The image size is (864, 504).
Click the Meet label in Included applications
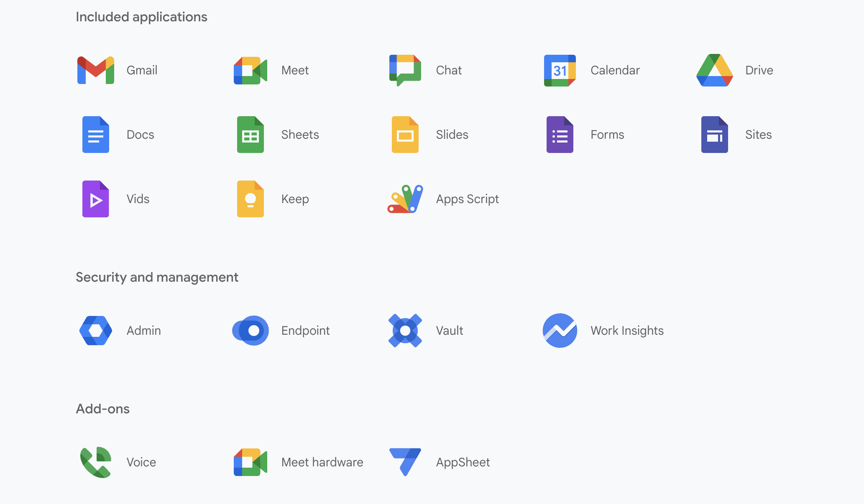(x=295, y=70)
